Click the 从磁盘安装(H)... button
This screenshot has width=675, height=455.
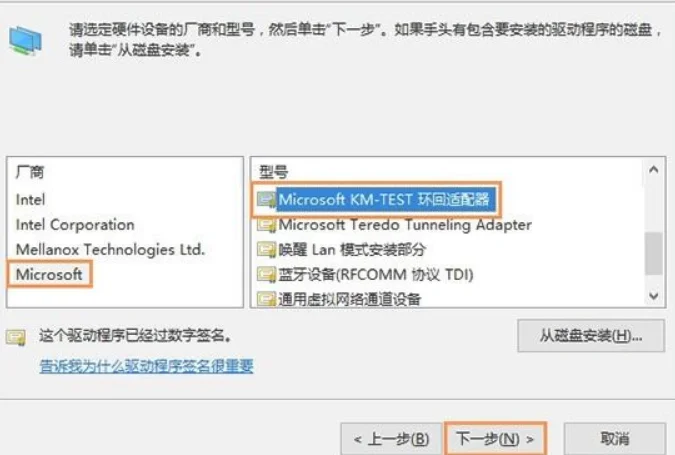pyautogui.click(x=591, y=335)
